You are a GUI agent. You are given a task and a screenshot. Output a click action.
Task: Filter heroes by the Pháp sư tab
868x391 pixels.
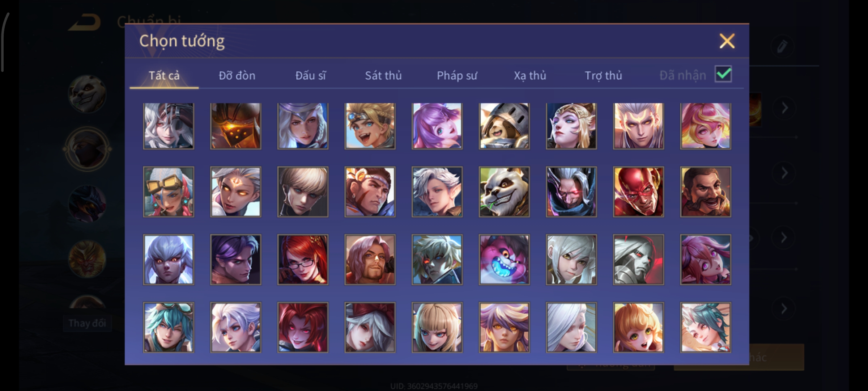[x=457, y=75]
